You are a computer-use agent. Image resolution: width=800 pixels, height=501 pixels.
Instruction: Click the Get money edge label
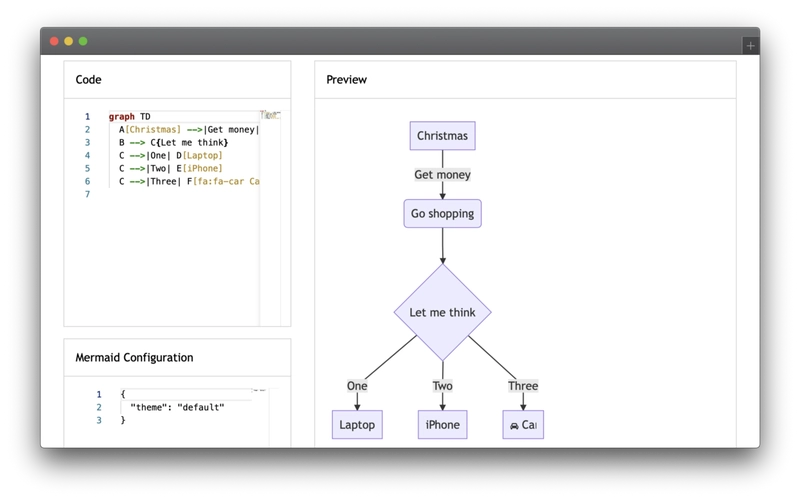point(442,174)
